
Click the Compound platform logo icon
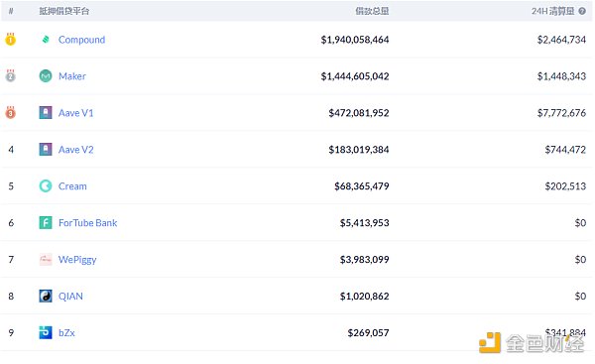[46, 39]
